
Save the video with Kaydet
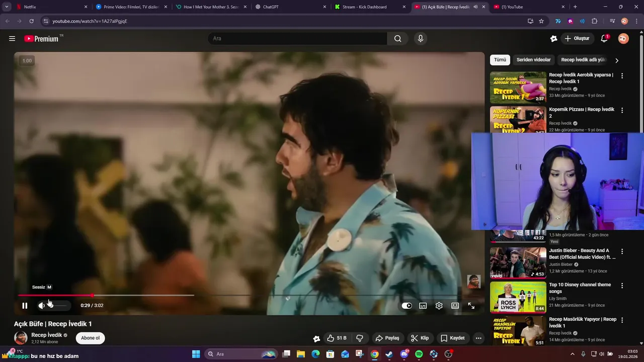click(x=453, y=338)
